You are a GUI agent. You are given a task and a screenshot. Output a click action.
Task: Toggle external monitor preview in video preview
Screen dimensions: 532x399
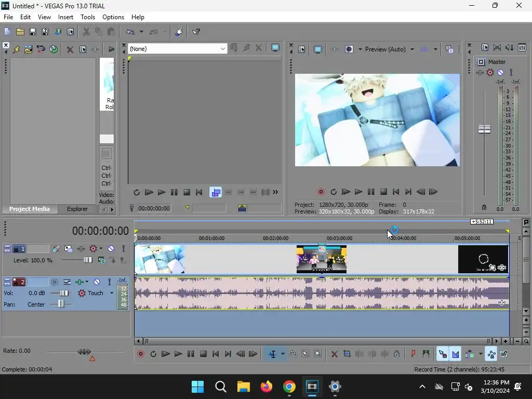click(x=318, y=49)
